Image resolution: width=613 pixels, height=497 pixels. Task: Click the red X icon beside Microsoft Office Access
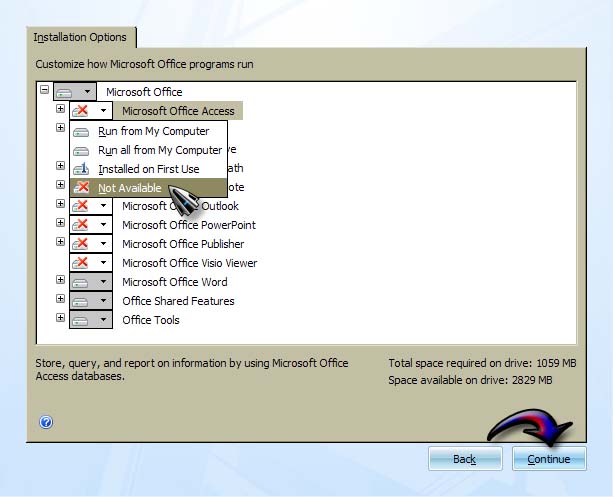click(81, 111)
